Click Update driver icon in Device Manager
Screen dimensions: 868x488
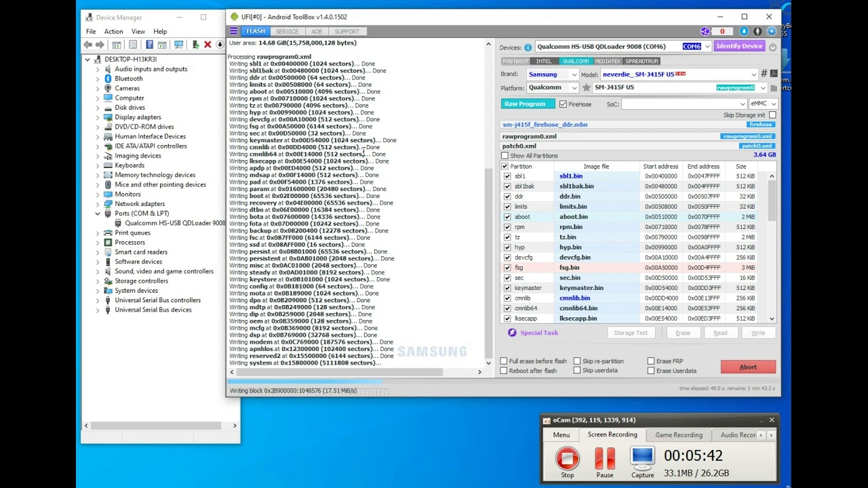pyautogui.click(x=195, y=45)
